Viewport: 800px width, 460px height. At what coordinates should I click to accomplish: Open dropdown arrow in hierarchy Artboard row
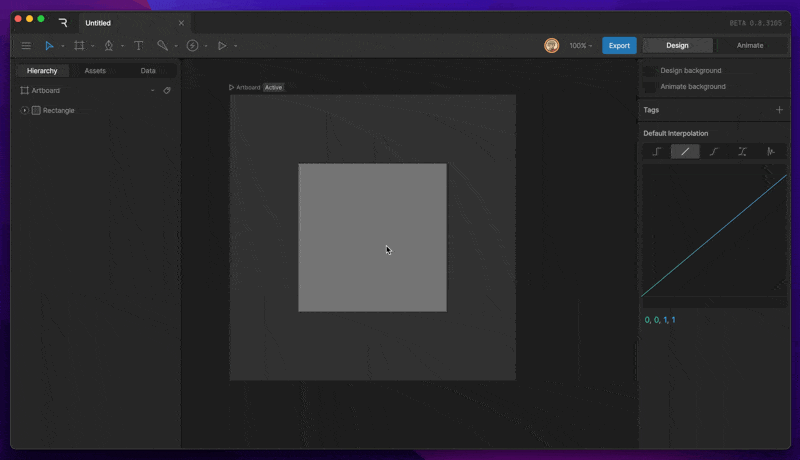coord(153,91)
